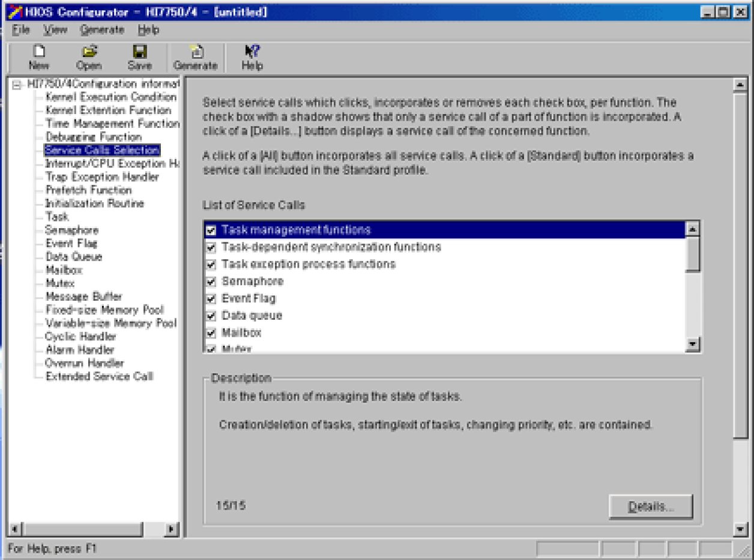
Task: Save the configuration using the Save icon
Action: pyautogui.click(x=139, y=53)
